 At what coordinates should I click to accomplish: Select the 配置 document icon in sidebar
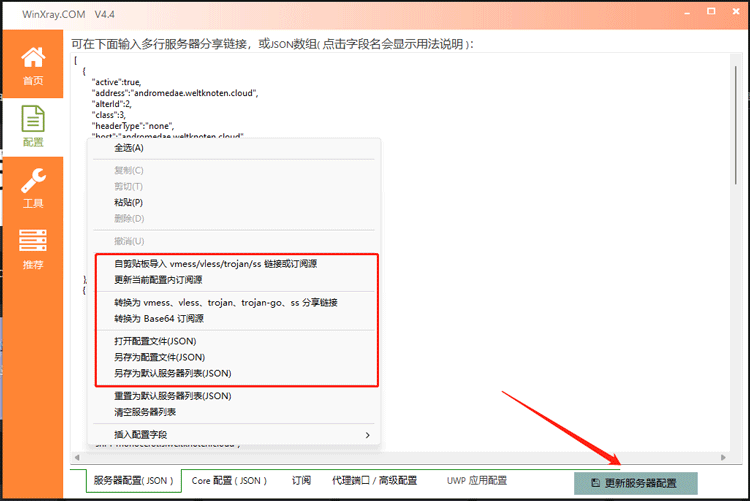[x=33, y=119]
